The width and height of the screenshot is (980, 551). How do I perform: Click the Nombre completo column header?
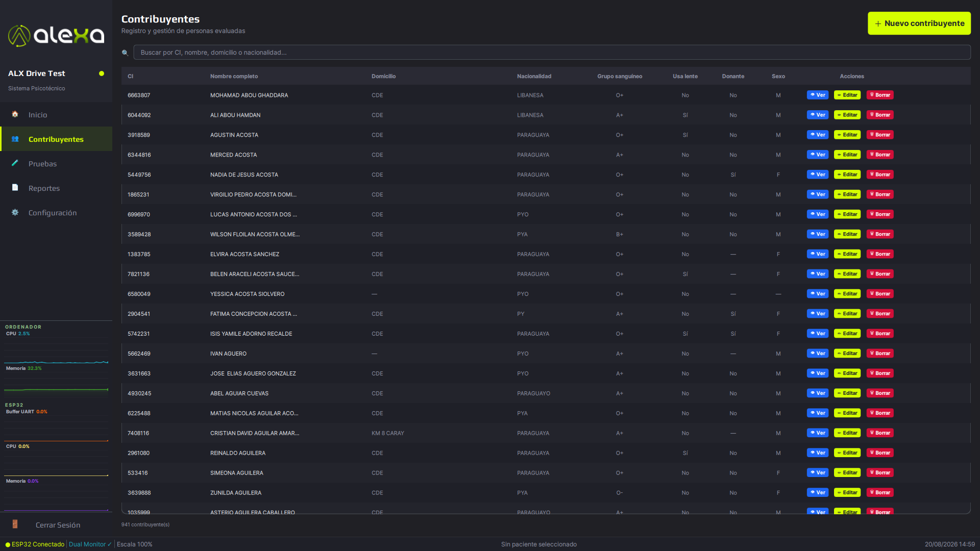(234, 77)
